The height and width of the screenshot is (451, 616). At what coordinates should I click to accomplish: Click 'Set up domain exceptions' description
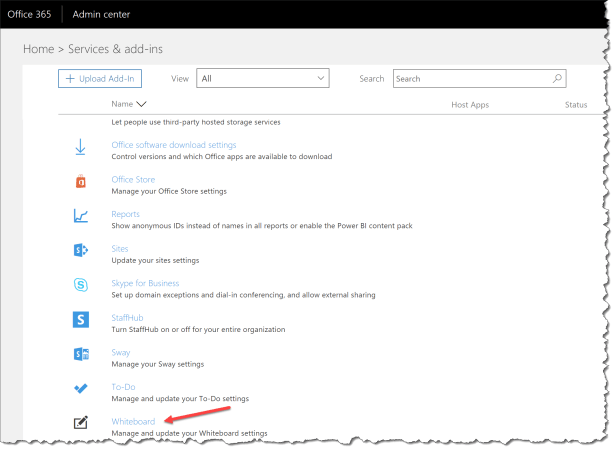(243, 295)
